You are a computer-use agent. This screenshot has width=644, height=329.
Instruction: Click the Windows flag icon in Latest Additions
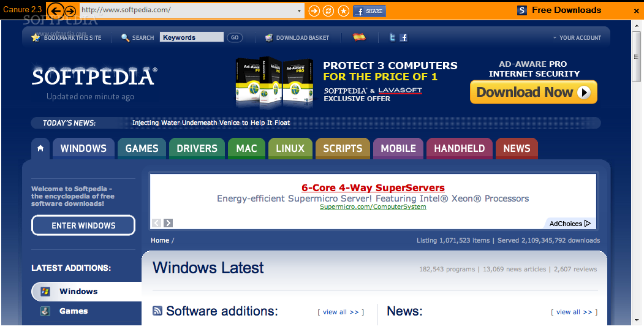point(45,292)
